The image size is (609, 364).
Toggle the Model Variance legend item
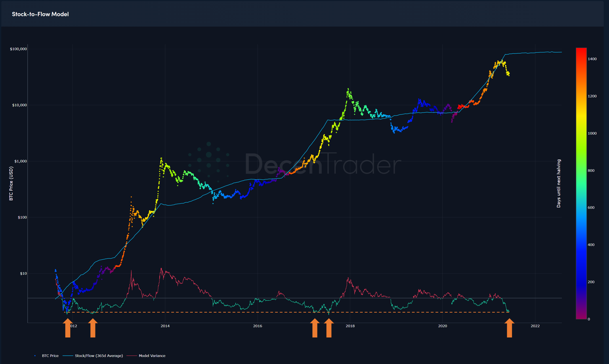[152, 356]
